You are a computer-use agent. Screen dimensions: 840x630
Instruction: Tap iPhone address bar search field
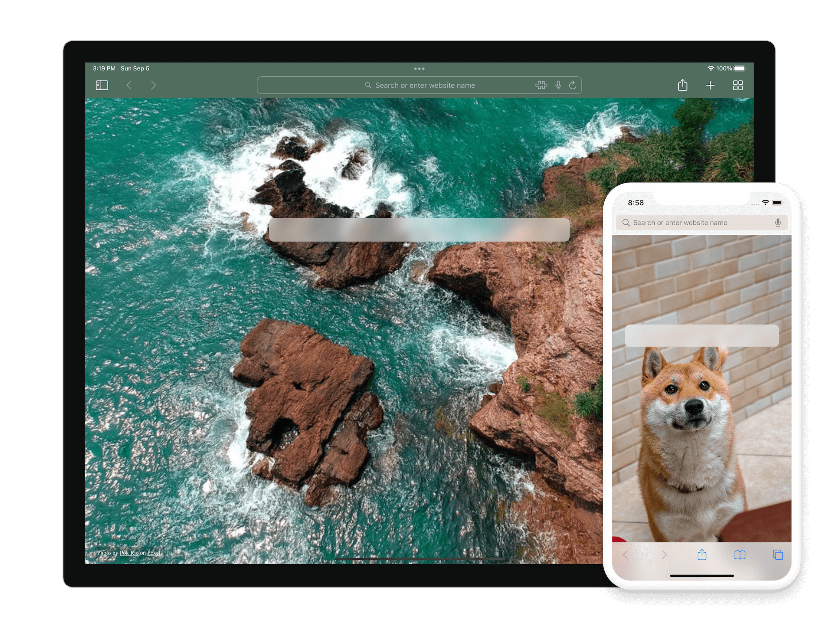[701, 223]
